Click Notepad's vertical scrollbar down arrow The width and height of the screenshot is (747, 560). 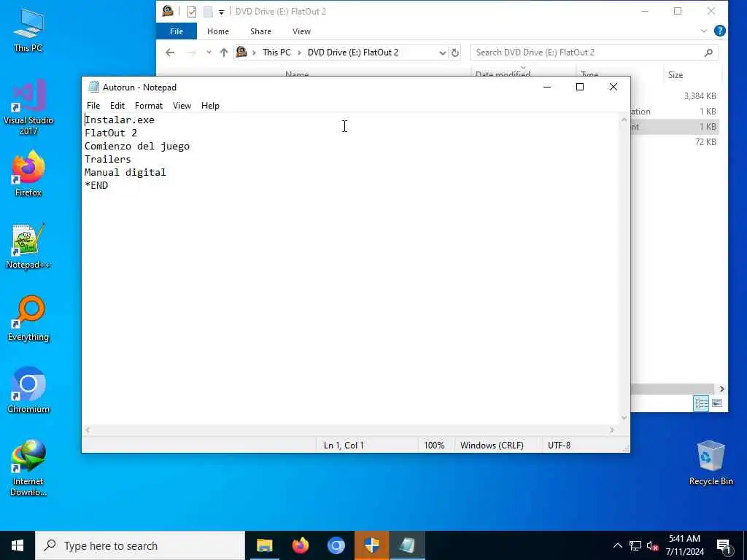pyautogui.click(x=624, y=418)
